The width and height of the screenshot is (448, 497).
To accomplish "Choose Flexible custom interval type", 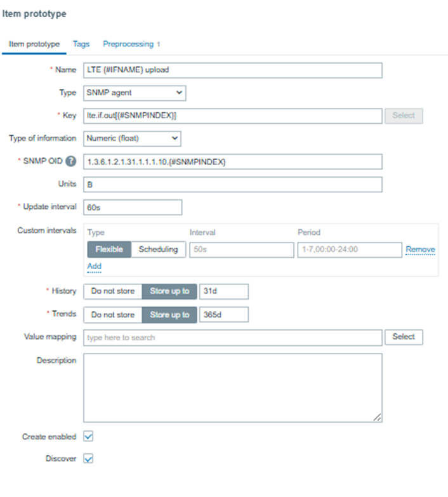I will click(109, 249).
